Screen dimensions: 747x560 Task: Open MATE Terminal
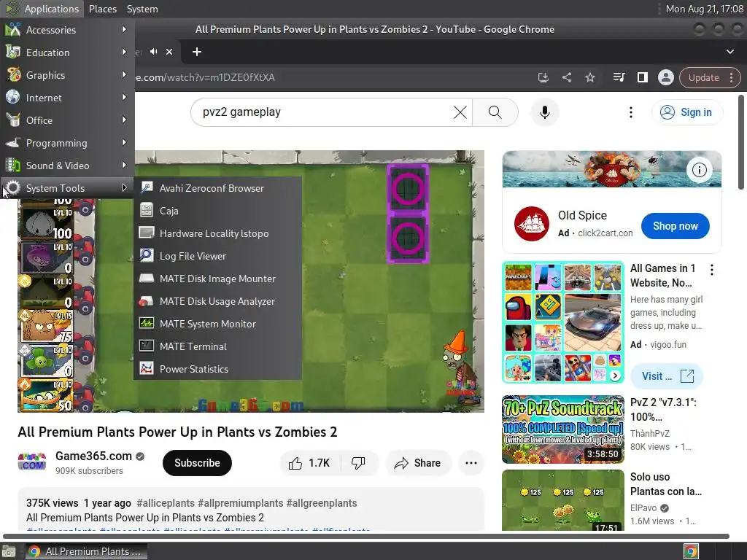(217, 346)
